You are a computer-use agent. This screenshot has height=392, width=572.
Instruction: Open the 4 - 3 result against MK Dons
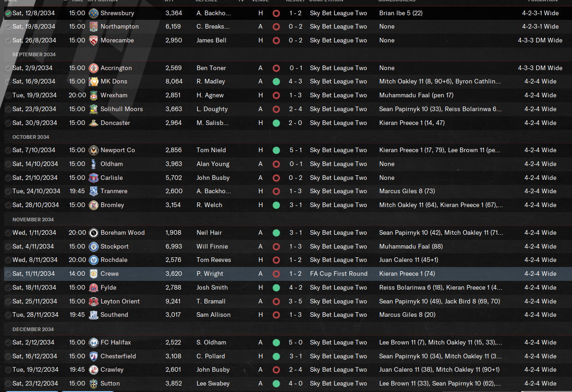(x=296, y=82)
